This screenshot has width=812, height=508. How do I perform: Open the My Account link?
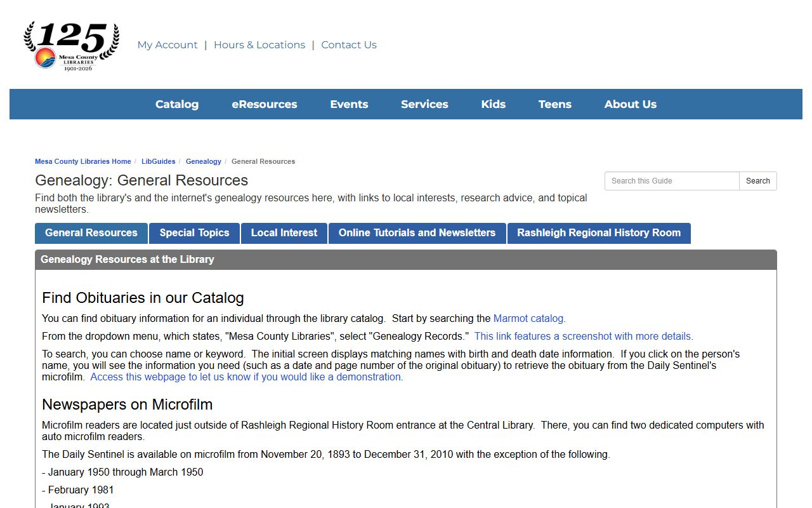click(167, 45)
